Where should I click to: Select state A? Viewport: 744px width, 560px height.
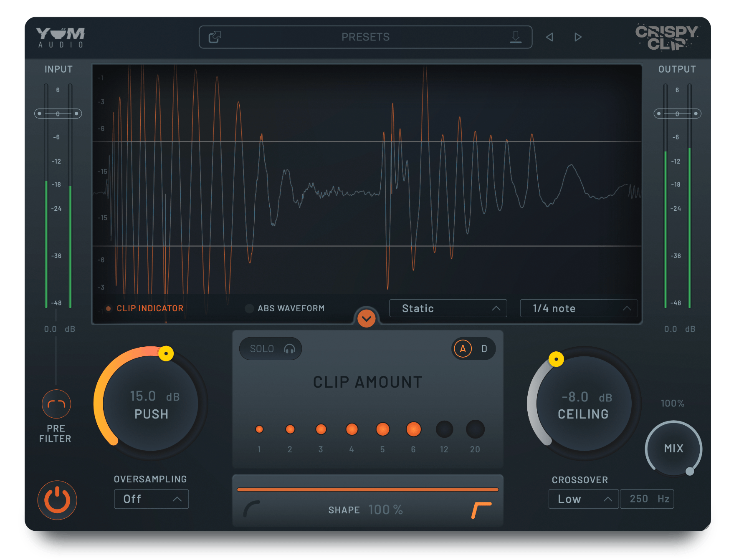(x=463, y=349)
